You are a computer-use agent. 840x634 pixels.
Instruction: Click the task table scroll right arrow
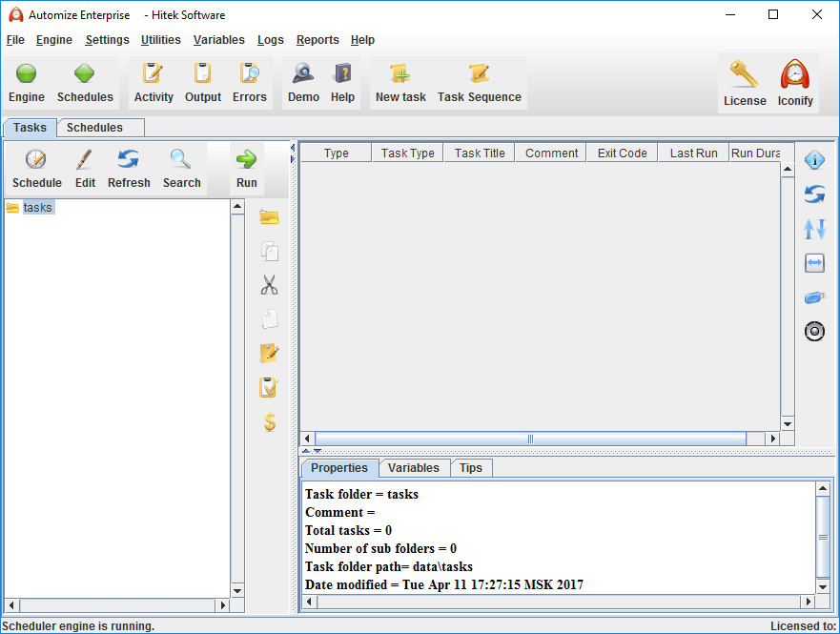click(x=772, y=439)
